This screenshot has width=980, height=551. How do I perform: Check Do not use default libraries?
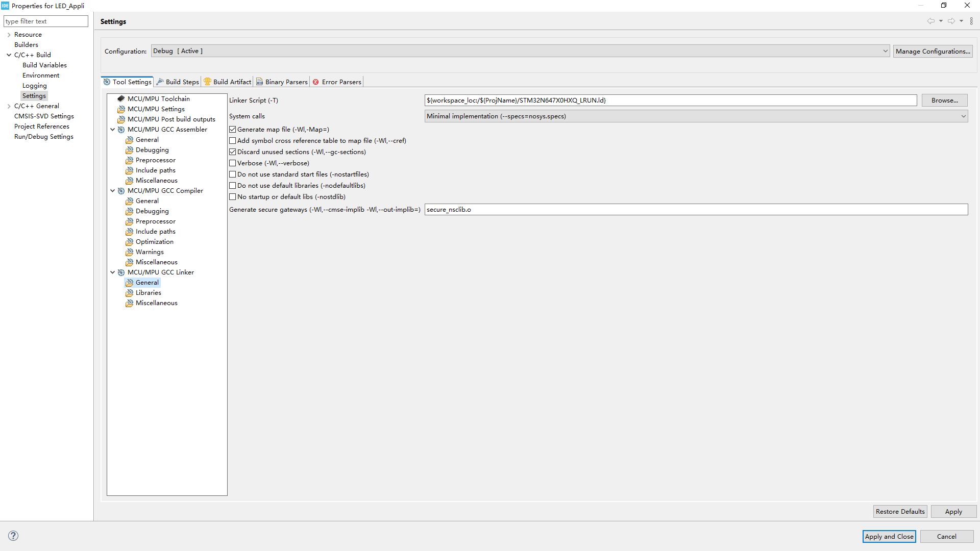[x=233, y=186]
